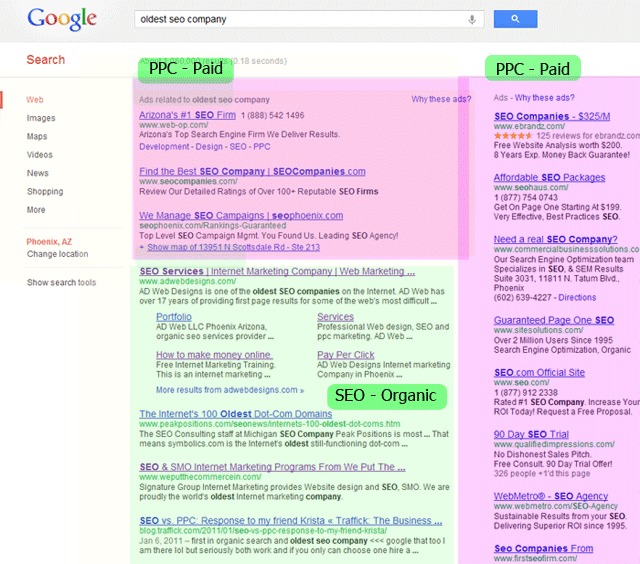
Task: Click More results from adwebdesigns.com
Action: click(x=230, y=390)
